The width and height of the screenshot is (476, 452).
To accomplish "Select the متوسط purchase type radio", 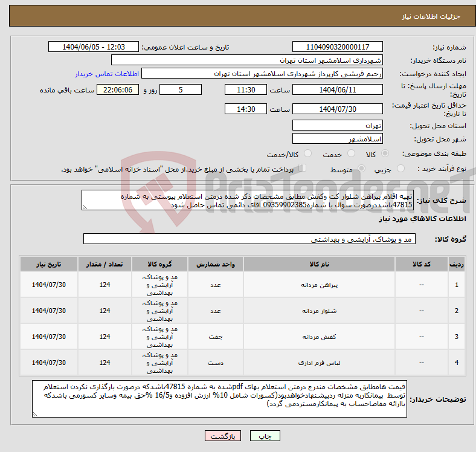I will click(x=361, y=169).
